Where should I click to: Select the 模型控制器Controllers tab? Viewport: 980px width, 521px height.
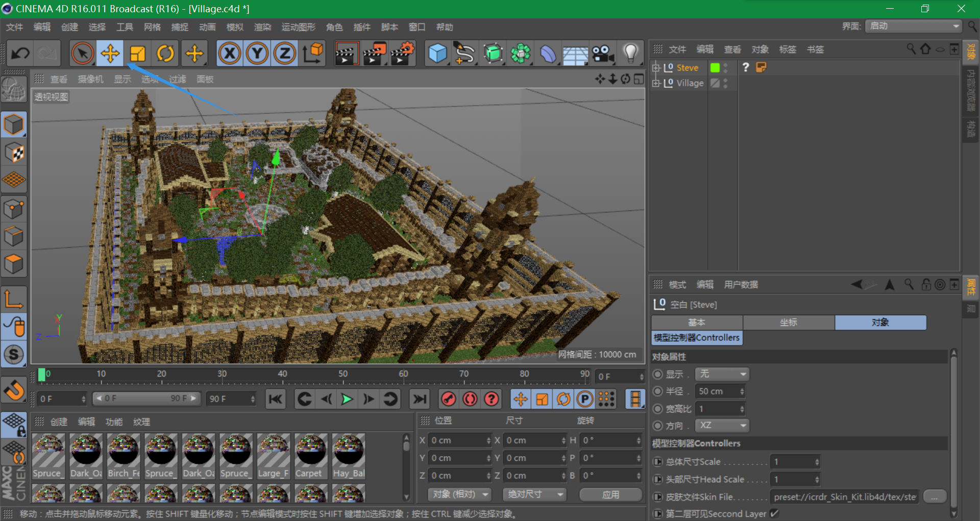(x=697, y=338)
